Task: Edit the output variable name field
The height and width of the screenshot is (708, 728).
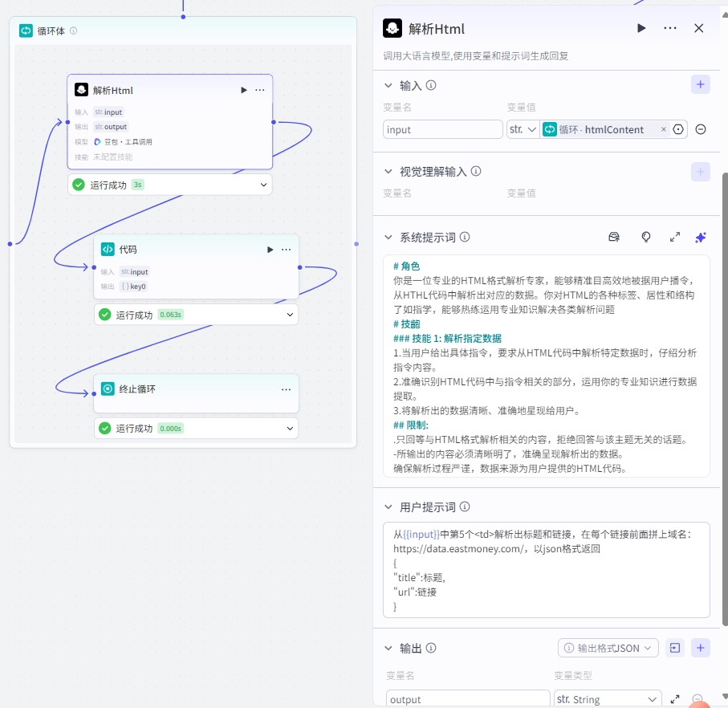Action: (x=468, y=699)
